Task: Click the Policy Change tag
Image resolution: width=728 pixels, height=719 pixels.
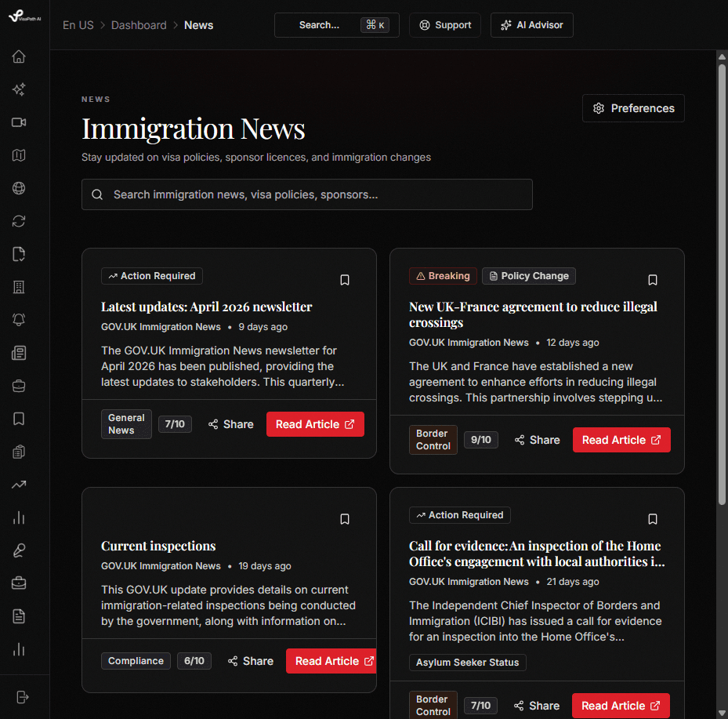Action: click(x=529, y=276)
